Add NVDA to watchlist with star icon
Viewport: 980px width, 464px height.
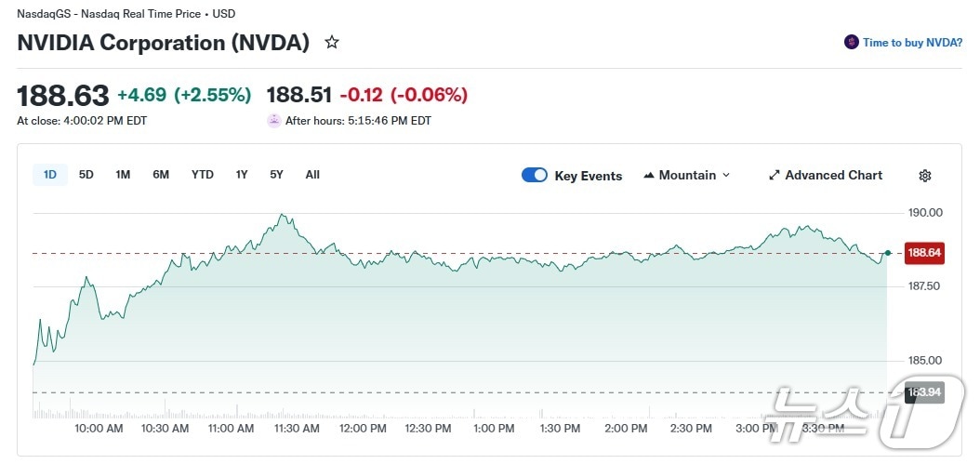click(x=332, y=43)
